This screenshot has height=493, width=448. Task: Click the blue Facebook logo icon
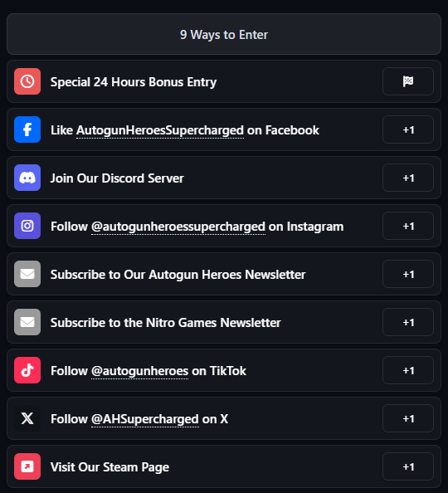tap(27, 129)
